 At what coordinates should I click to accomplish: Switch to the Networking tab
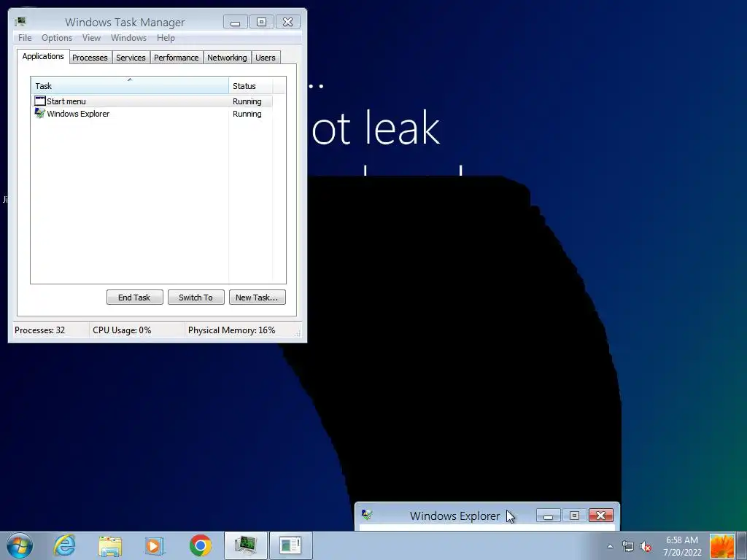click(x=227, y=58)
